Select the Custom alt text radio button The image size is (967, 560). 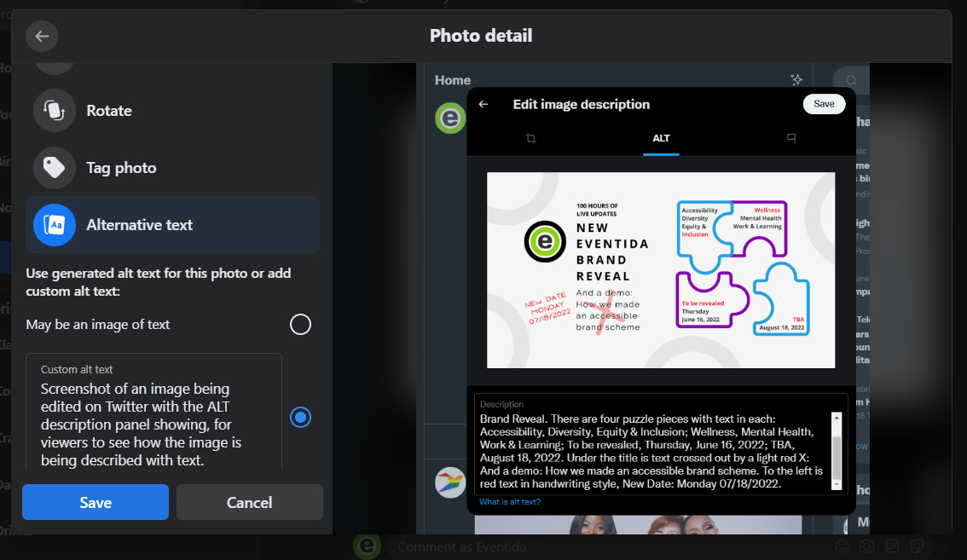point(300,418)
